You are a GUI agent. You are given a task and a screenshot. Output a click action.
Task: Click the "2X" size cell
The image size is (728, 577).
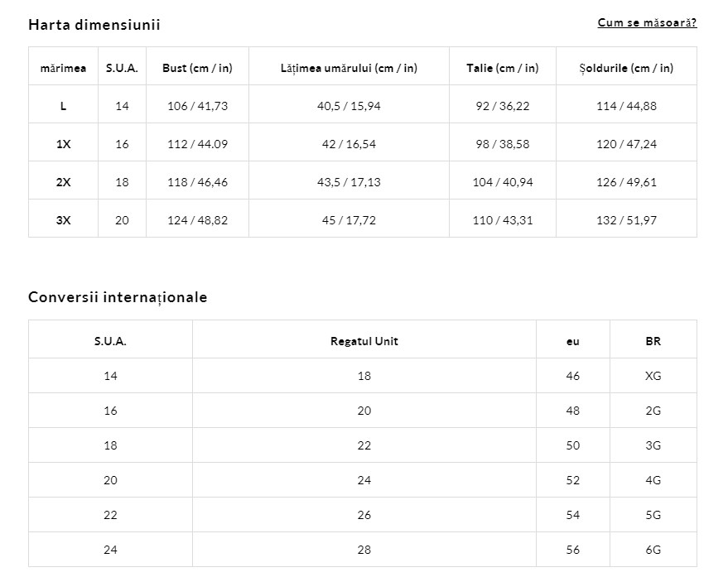coord(63,182)
